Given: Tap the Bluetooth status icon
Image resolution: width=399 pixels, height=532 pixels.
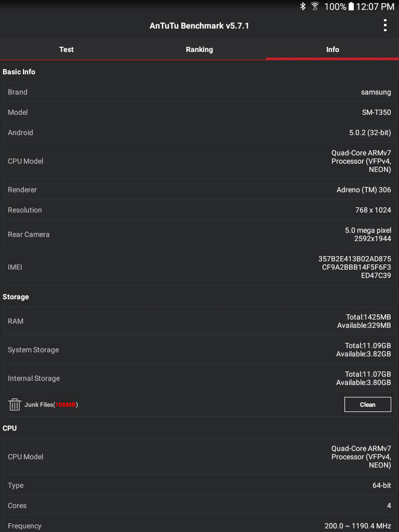Looking at the screenshot, I should tap(302, 7).
